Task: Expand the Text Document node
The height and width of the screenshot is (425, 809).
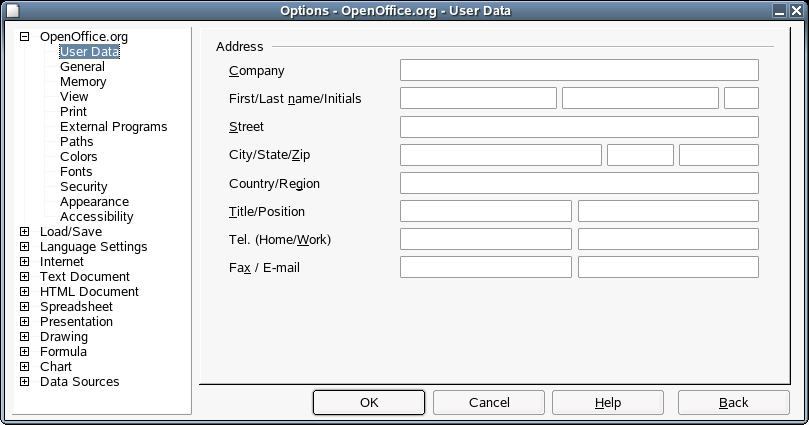Action: click(24, 276)
